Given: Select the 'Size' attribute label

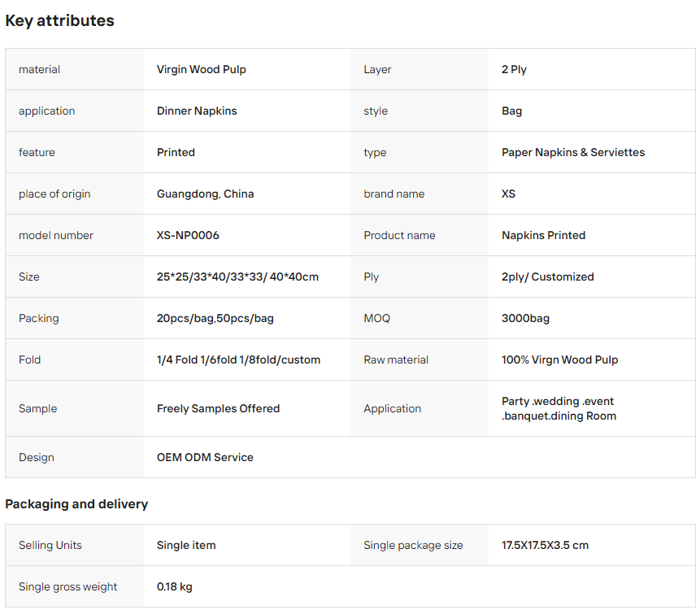Looking at the screenshot, I should tap(29, 277).
